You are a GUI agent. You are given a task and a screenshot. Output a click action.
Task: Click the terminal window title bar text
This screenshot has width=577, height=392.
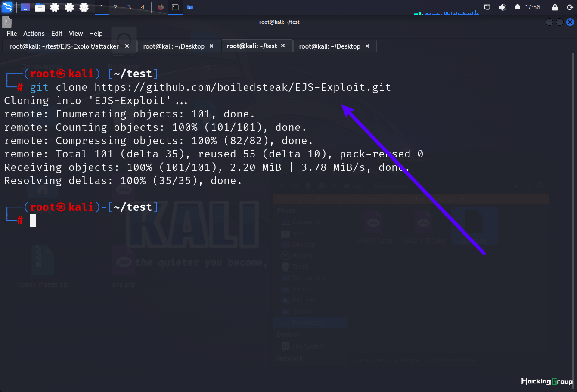[x=279, y=22]
